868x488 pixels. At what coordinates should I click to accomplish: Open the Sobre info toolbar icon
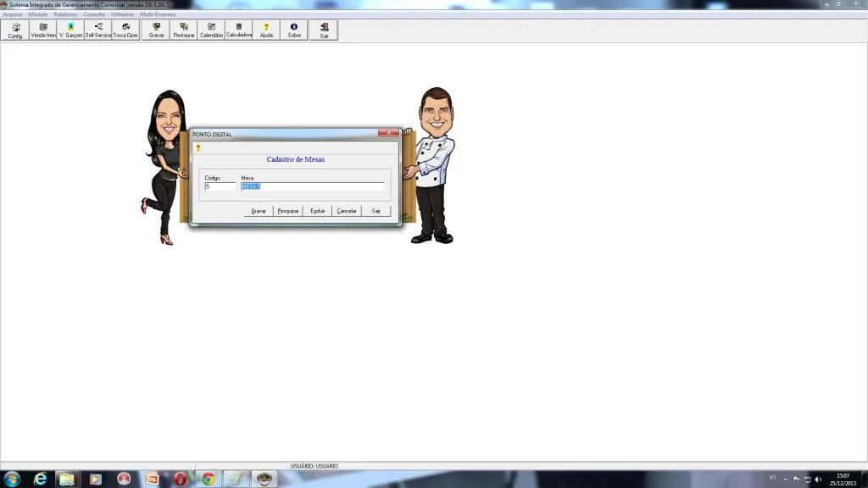pos(294,30)
